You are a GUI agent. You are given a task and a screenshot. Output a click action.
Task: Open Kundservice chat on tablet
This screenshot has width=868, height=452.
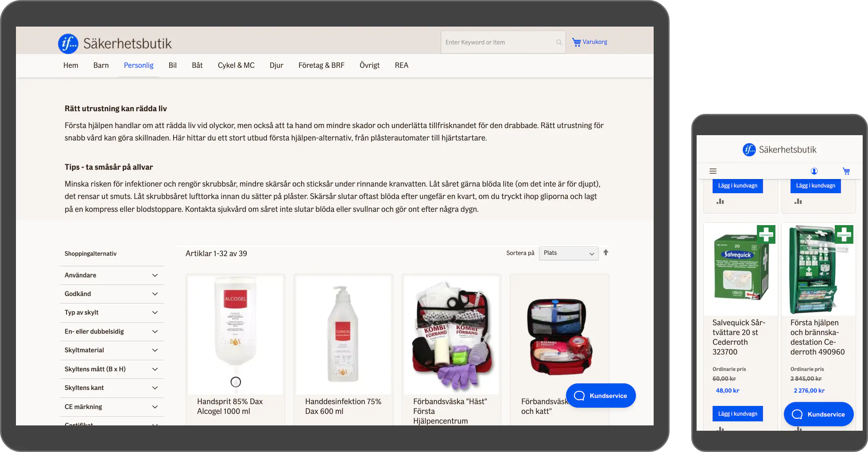click(x=601, y=396)
